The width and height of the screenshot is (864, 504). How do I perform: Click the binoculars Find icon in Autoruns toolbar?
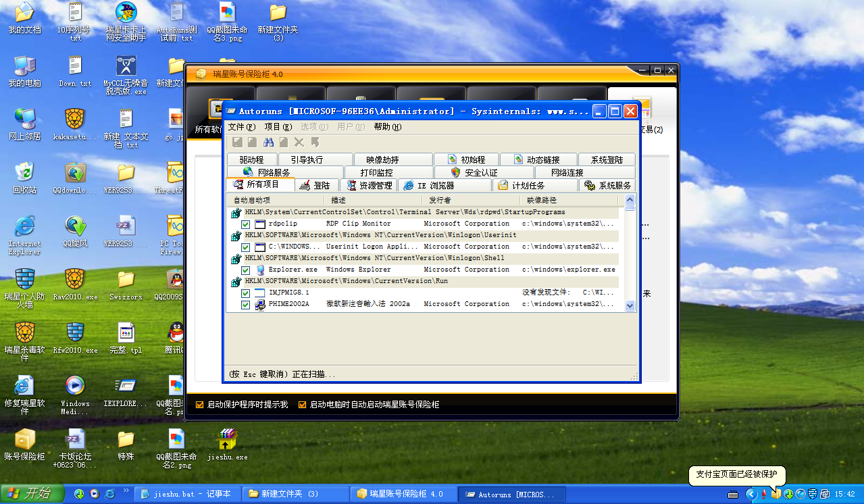(x=268, y=143)
